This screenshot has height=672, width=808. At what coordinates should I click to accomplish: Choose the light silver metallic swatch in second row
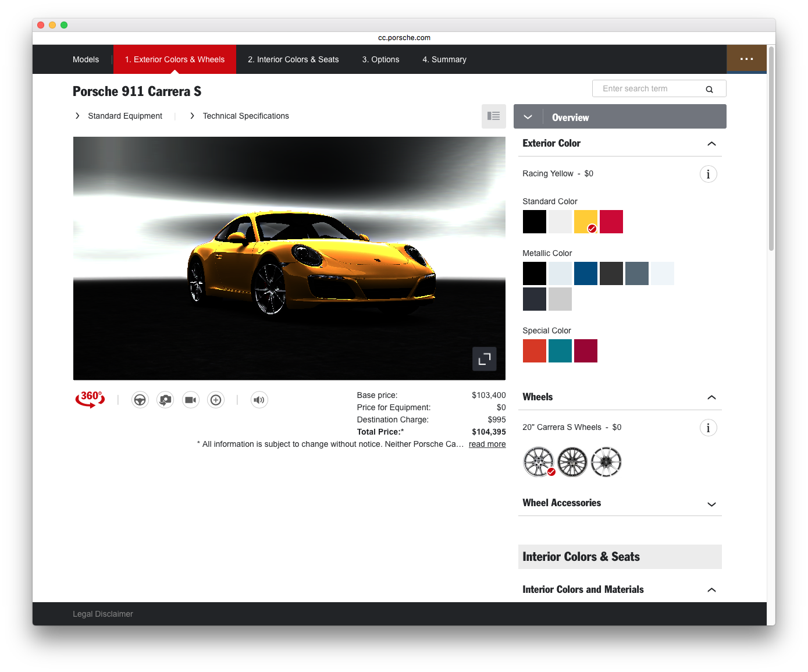(560, 299)
